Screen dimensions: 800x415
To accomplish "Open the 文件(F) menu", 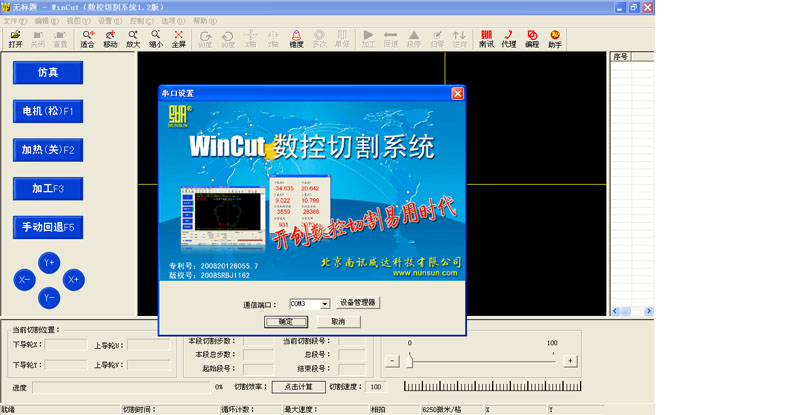I will [15, 21].
